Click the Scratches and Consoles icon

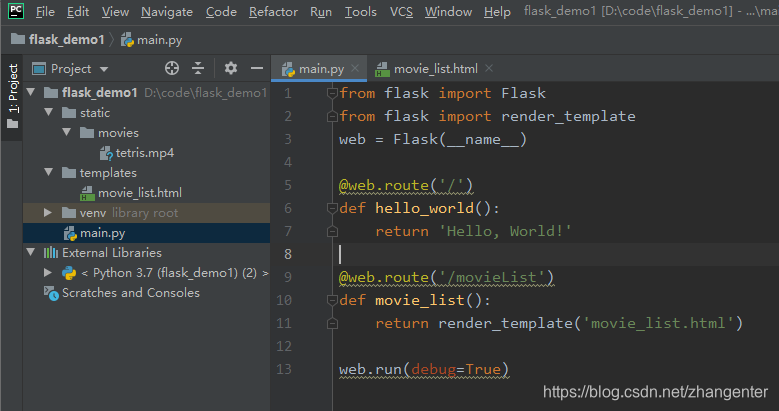click(x=51, y=293)
